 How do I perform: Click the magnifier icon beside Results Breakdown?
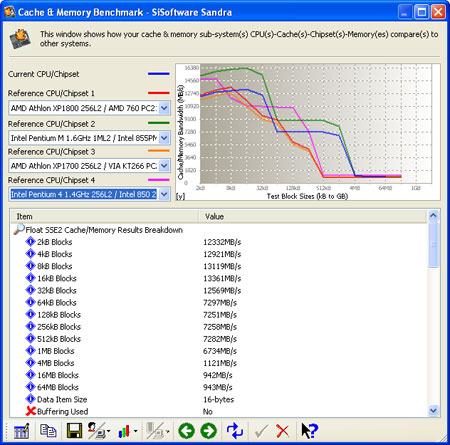19,230
